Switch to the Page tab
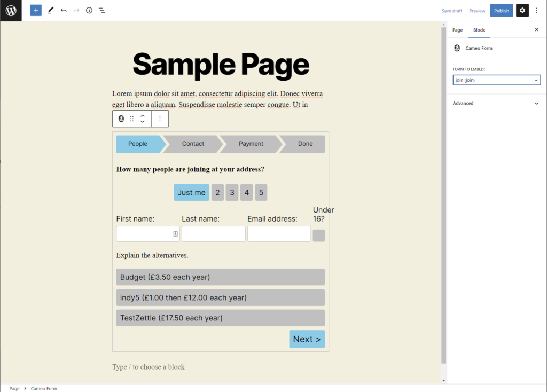 point(457,30)
